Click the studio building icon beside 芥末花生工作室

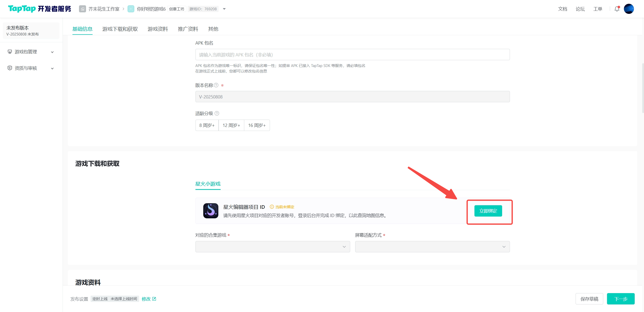[83, 9]
